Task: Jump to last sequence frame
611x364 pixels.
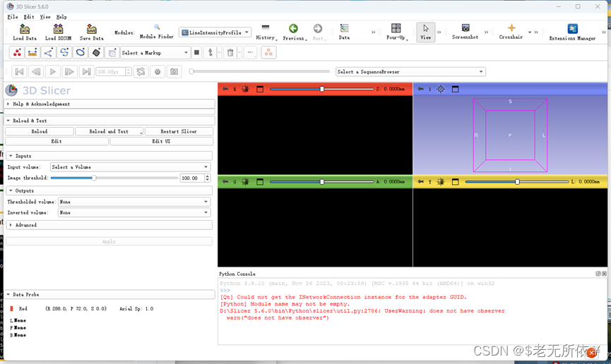Action: [86, 72]
